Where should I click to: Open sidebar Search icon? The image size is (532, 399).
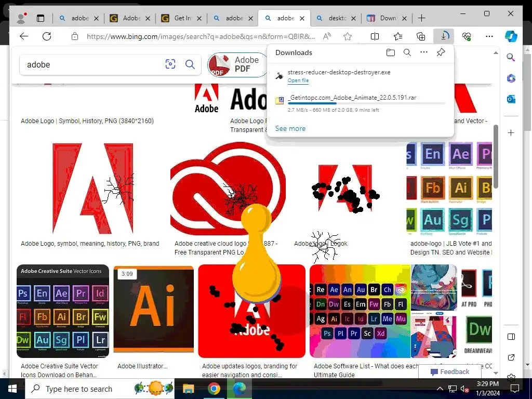tap(511, 57)
